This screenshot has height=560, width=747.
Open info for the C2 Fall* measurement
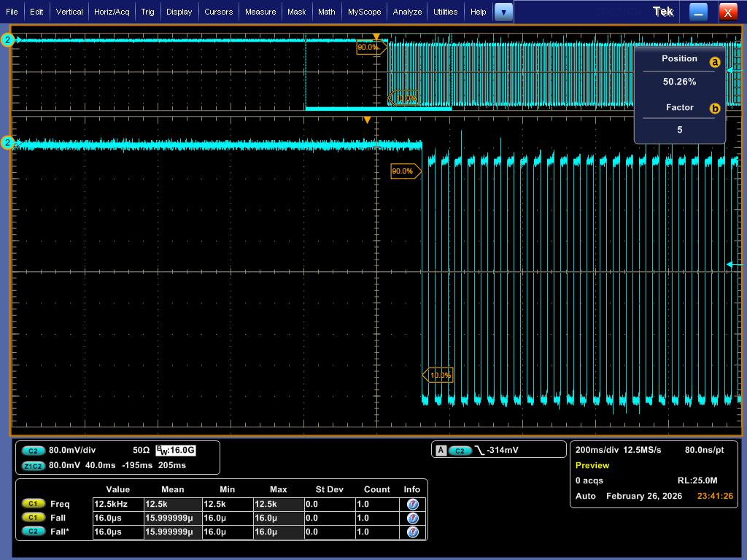(412, 533)
